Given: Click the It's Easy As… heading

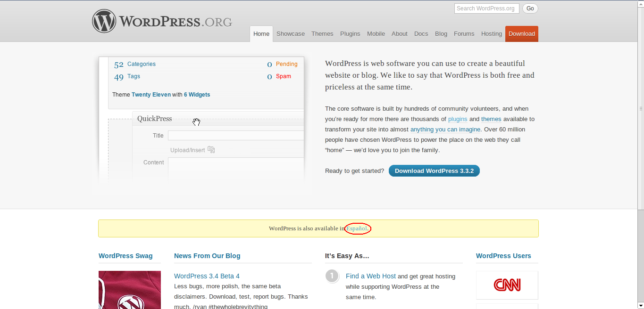Looking at the screenshot, I should click(347, 256).
